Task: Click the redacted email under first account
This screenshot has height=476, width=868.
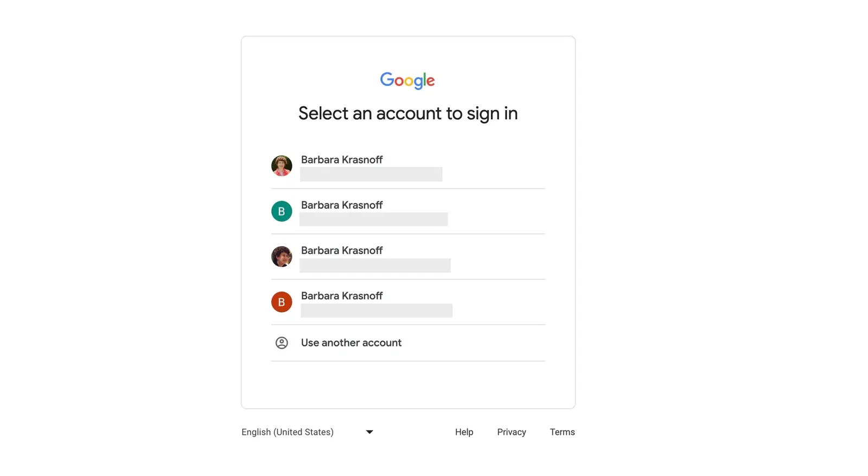Action: pyautogui.click(x=371, y=174)
